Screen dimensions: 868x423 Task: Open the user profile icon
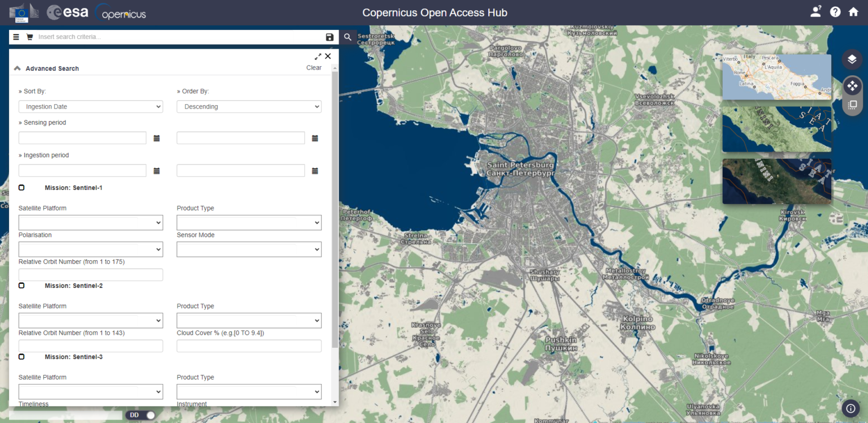click(x=815, y=12)
